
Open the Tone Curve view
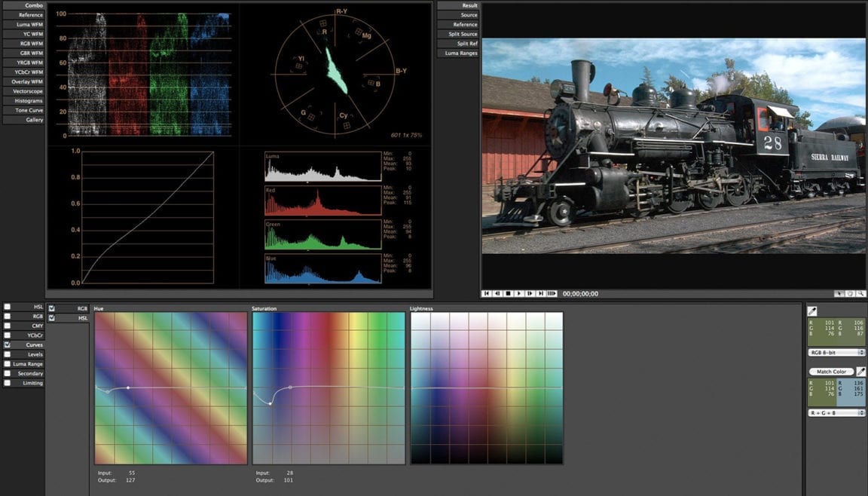click(23, 110)
